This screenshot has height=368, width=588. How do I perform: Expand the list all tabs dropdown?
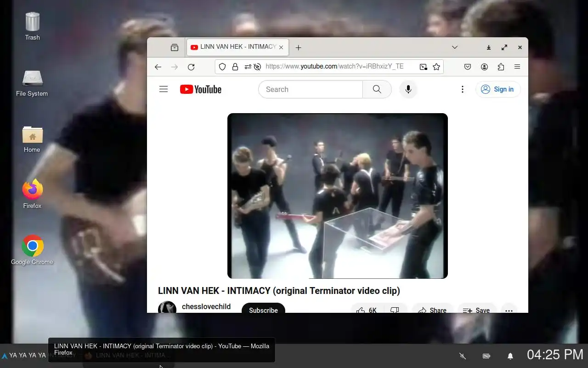[x=454, y=47]
